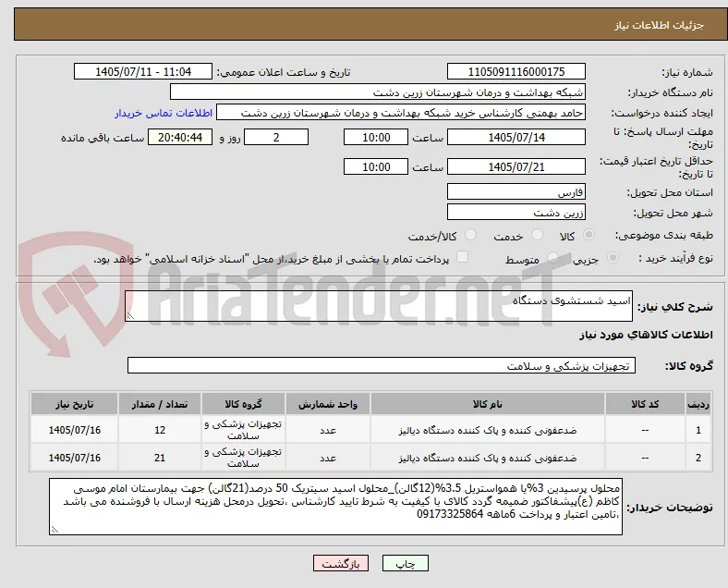Click the resize handle of description text area
This screenshot has width=728, height=588.
130,316
